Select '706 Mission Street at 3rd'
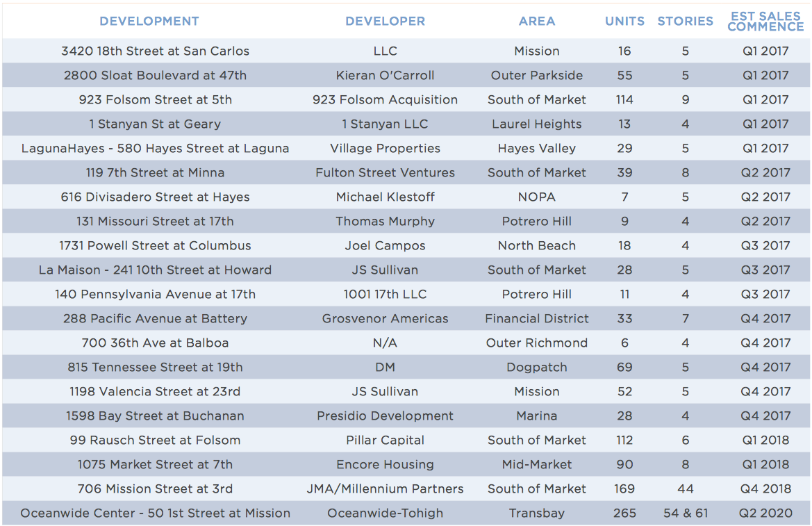Screen dimensions: 812x526 [155, 489]
